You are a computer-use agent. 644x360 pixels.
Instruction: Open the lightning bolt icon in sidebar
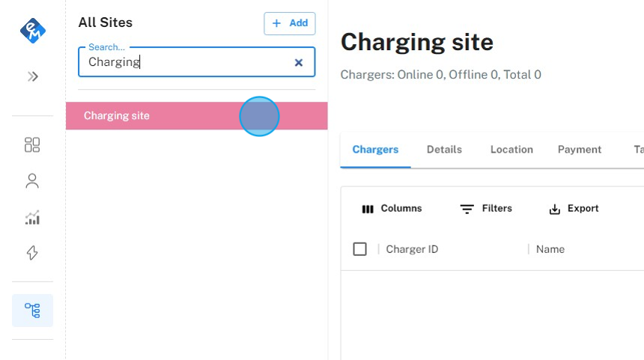(x=32, y=253)
